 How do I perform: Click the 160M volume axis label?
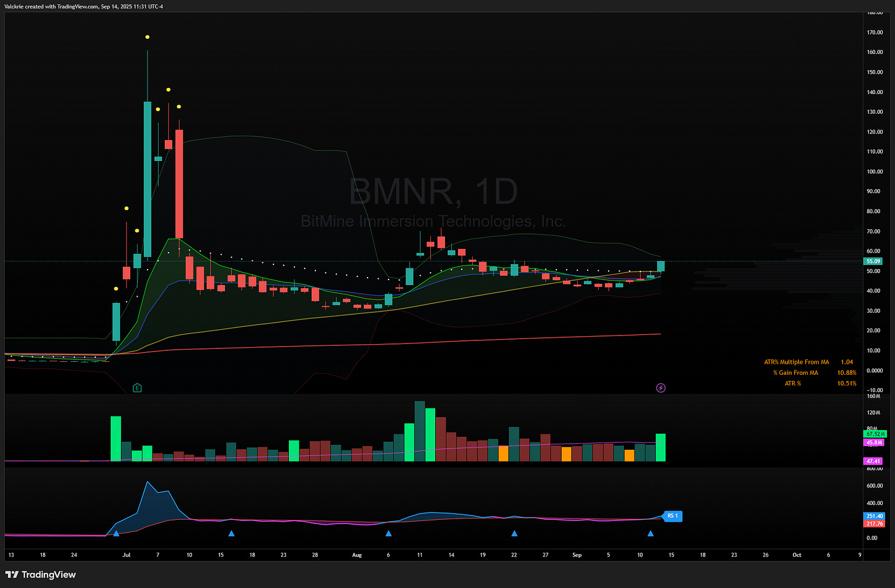click(x=873, y=396)
